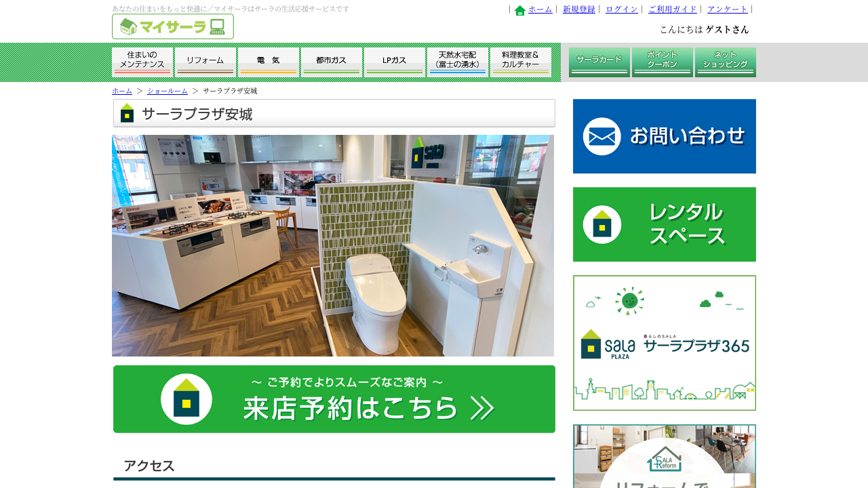Image resolution: width=868 pixels, height=488 pixels.
Task: Open the サーラカード menu button
Action: (x=599, y=62)
